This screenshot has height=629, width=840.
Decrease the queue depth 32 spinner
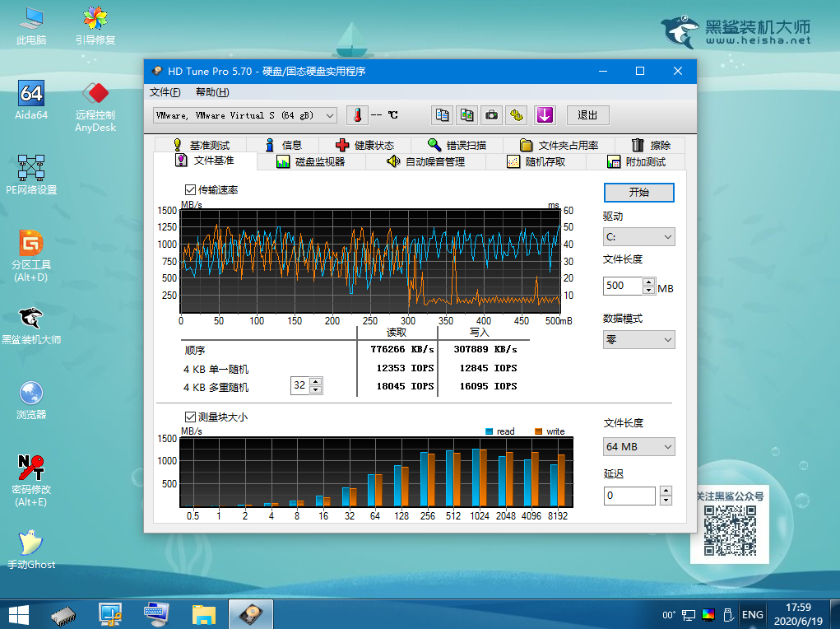coord(316,390)
